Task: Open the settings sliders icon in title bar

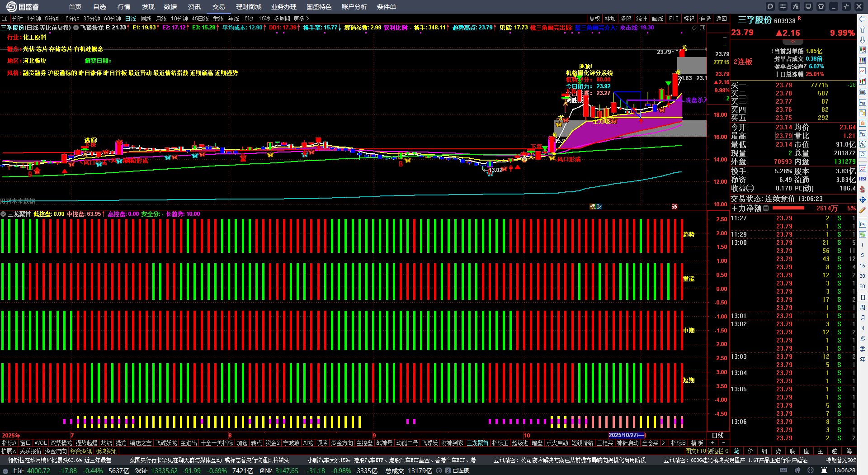Action: click(783, 6)
